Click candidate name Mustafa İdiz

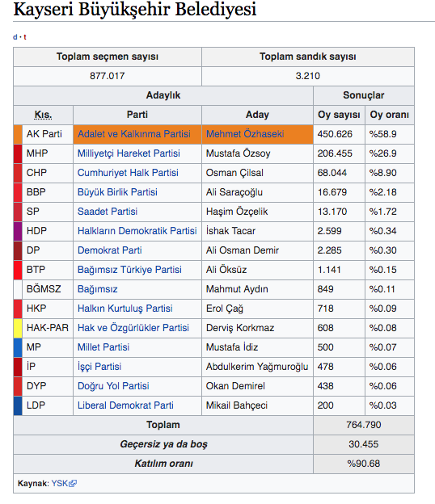pyautogui.click(x=232, y=347)
